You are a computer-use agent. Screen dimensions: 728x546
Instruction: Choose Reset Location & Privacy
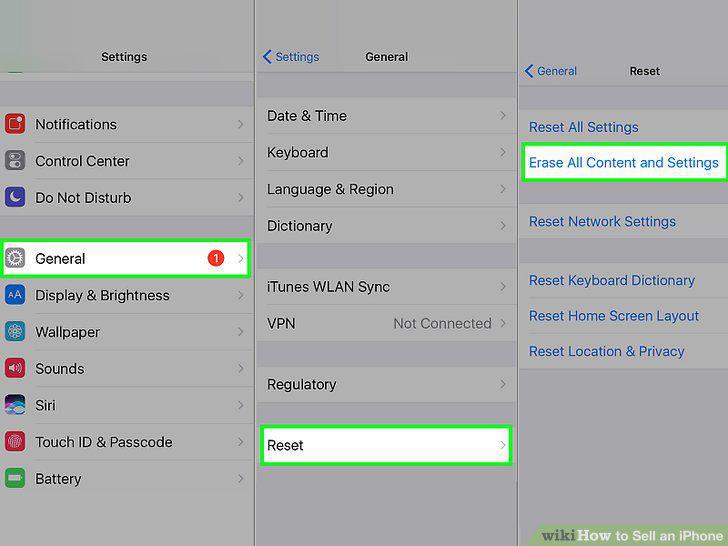click(x=606, y=351)
